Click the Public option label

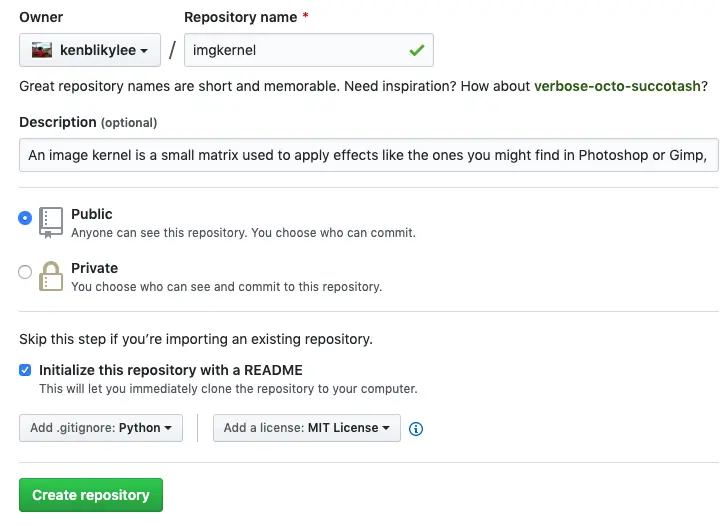[x=92, y=214]
